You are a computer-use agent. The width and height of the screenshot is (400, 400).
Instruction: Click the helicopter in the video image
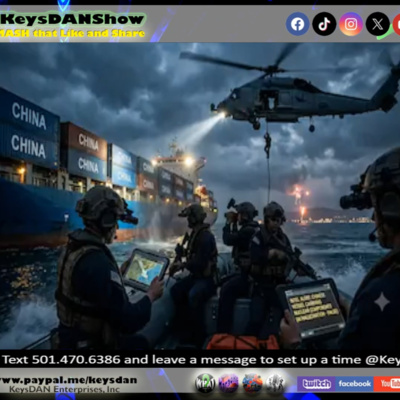click(300, 93)
